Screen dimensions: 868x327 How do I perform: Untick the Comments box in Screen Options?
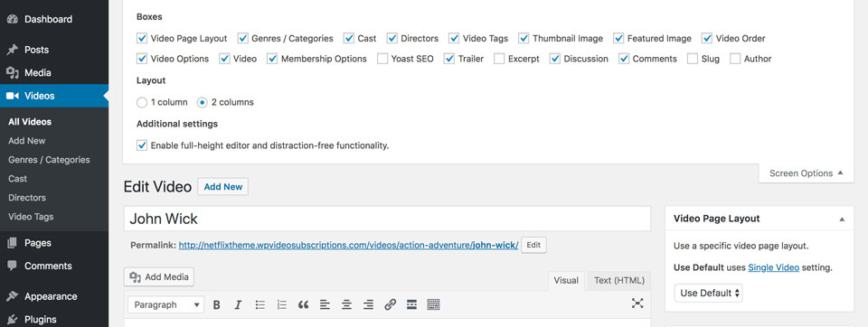pos(624,59)
